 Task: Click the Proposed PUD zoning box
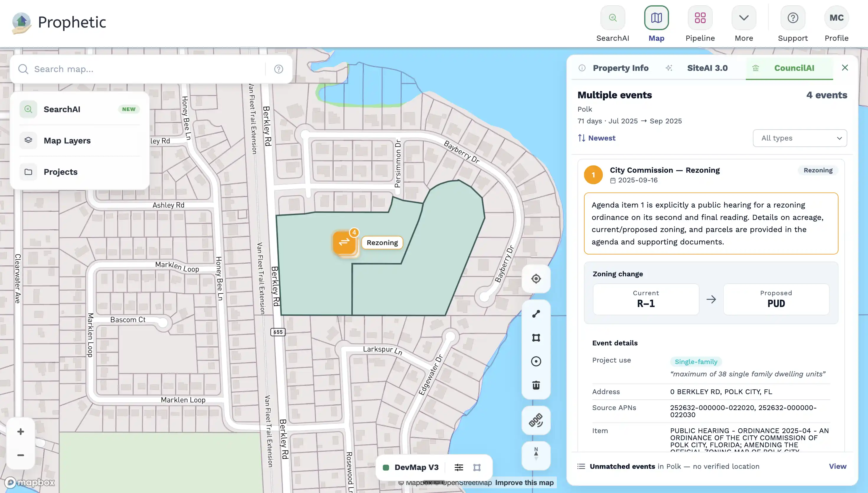pyautogui.click(x=776, y=299)
